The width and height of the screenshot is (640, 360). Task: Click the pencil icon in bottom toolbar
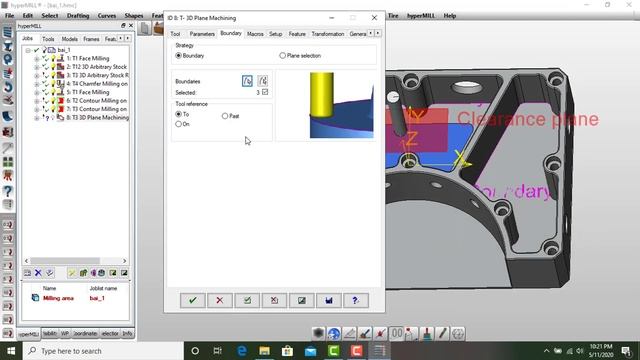coord(443,333)
